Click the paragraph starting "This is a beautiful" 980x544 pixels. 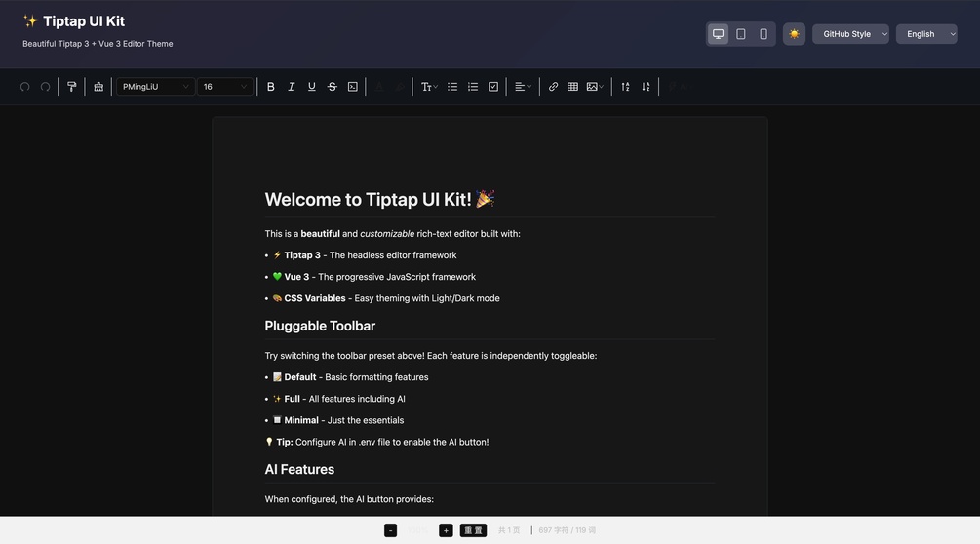(393, 234)
